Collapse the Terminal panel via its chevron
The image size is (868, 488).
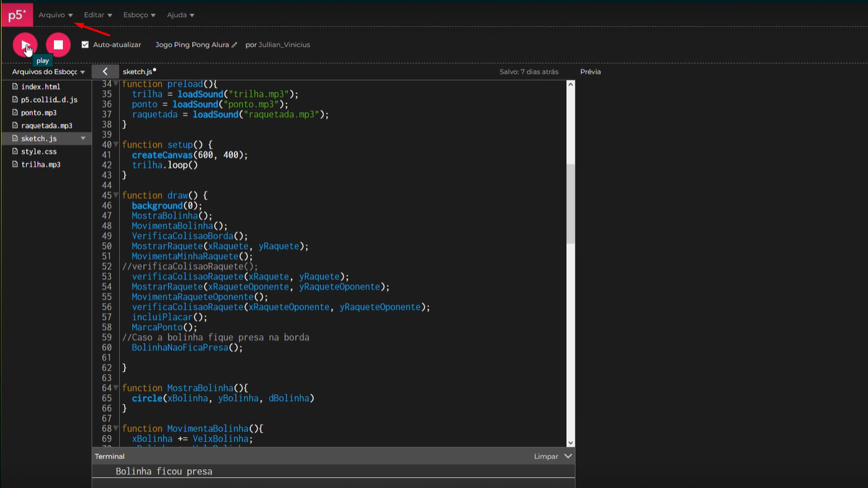(x=568, y=456)
